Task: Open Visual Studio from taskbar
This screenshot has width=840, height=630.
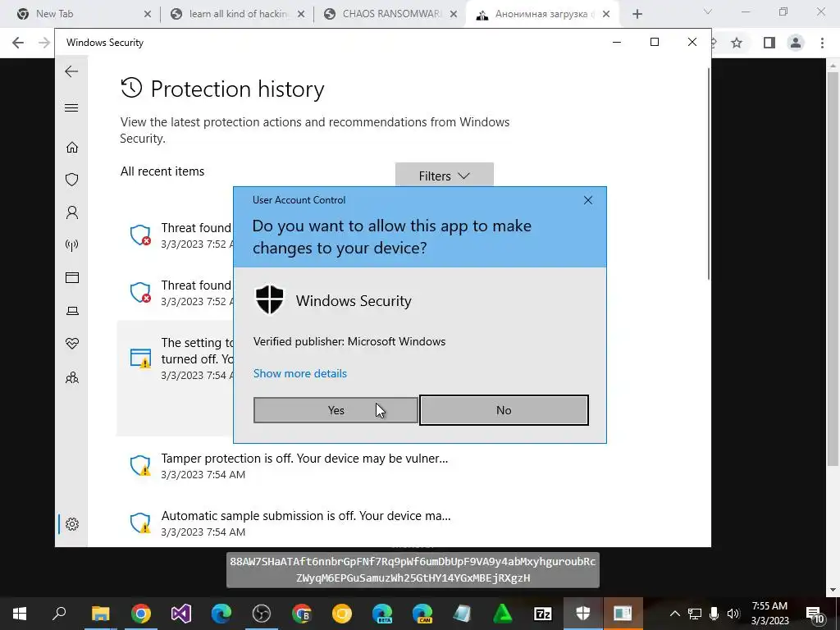Action: tap(181, 614)
